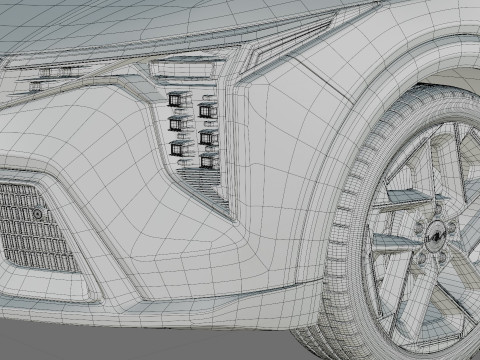
Task: Click the round sensor in lower grille
Action: [x=38, y=214]
